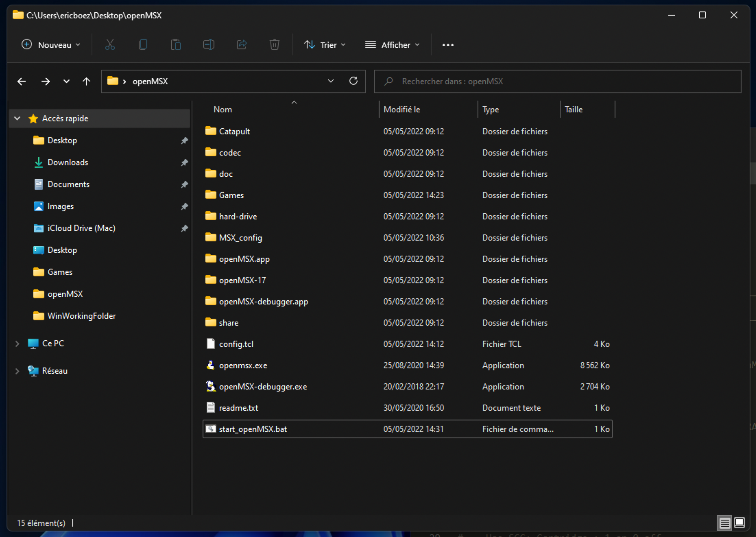Viewport: 756px width, 537px height.
Task: Open iCloud Drive (Mac) in sidebar
Action: (81, 228)
